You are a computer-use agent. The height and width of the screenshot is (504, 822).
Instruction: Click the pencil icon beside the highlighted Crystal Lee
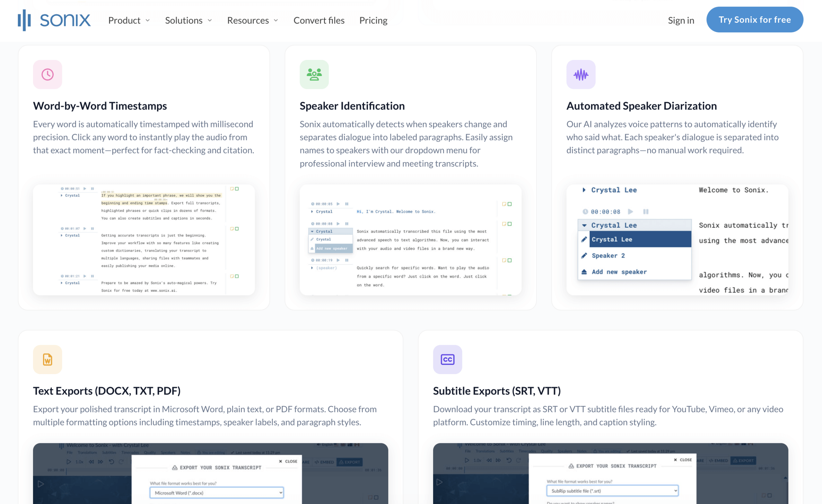pos(584,239)
